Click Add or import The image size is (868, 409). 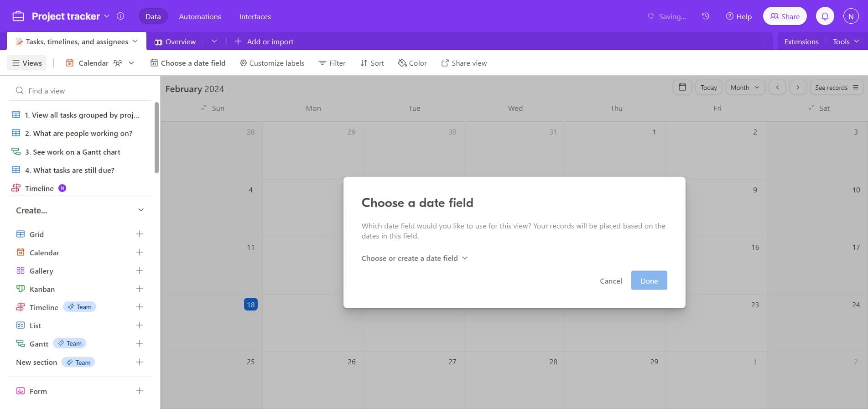click(264, 41)
